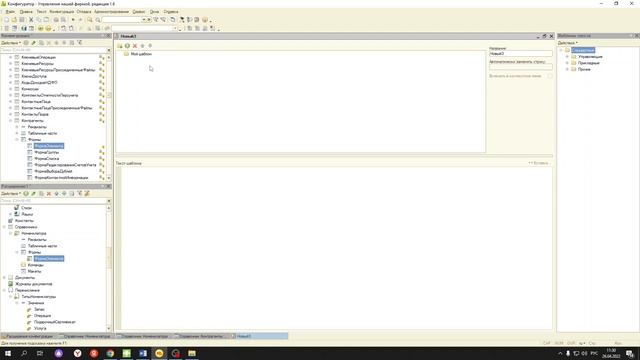Select 'Мой шаблон' folder in template tree
Image resolution: width=640 pixels, height=360 pixels.
[x=141, y=54]
